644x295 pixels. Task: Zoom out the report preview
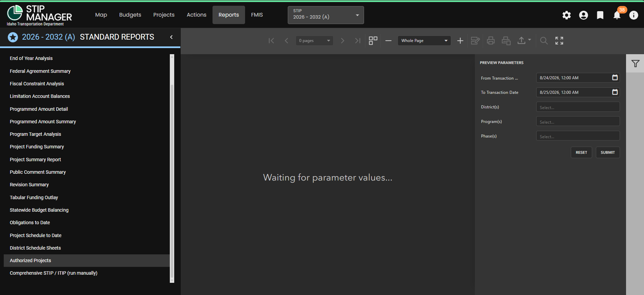tap(388, 41)
